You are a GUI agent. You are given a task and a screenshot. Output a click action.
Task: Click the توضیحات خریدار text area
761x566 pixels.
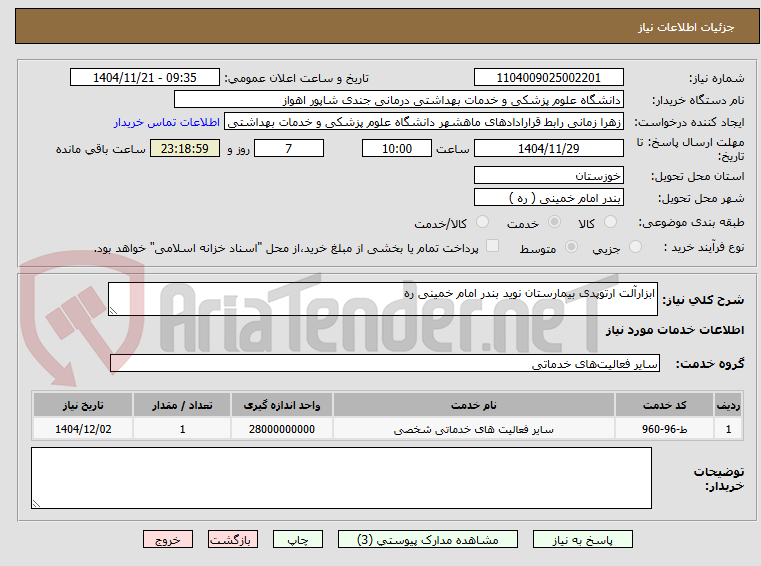(341, 478)
